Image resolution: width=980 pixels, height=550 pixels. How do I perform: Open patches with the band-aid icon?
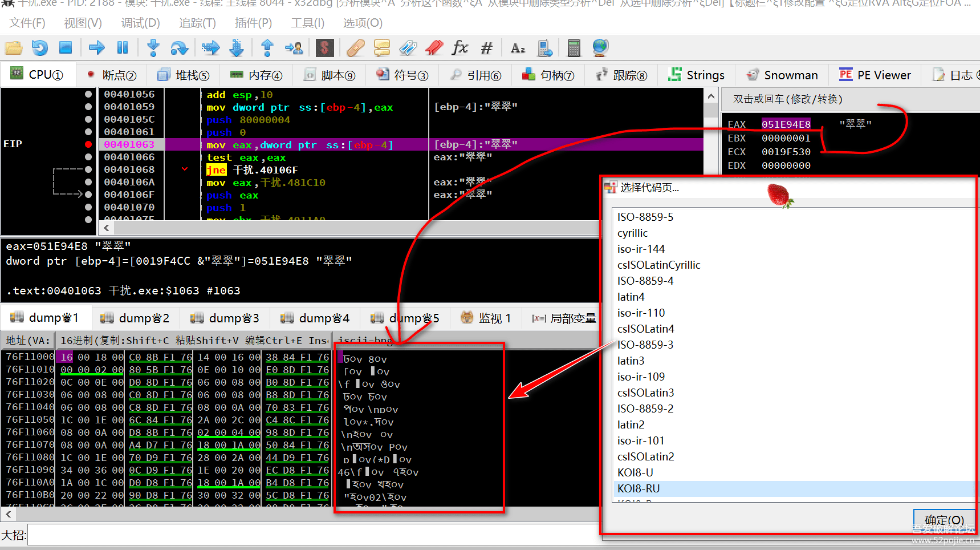pos(355,48)
